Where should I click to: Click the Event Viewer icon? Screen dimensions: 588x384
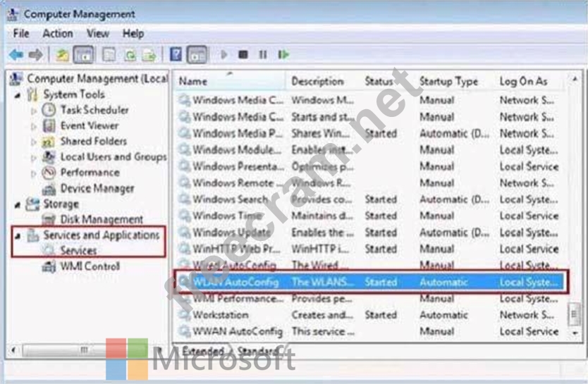(49, 125)
